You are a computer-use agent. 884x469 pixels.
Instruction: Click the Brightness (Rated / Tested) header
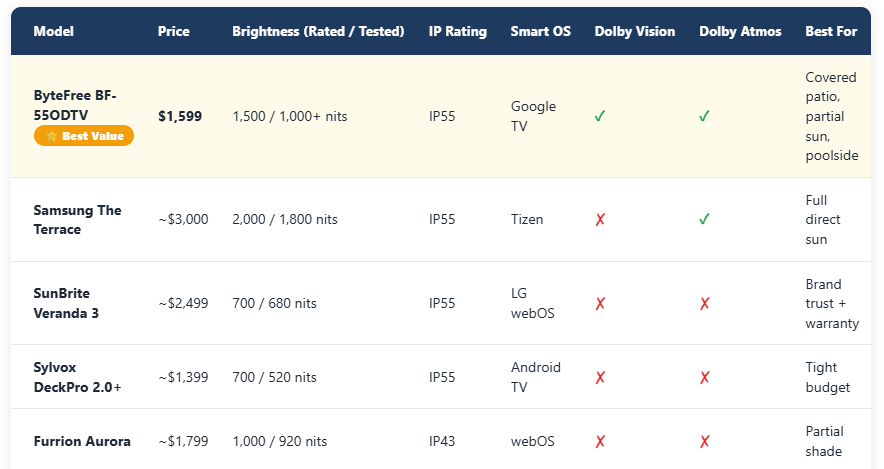318,31
